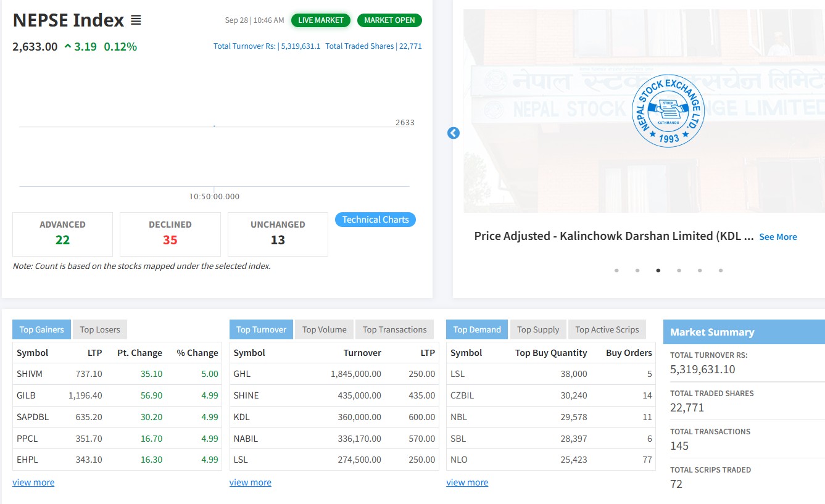Viewport: 825px width, 504px height.
Task: Click the Top Buy Quantity column header
Action: (551, 353)
